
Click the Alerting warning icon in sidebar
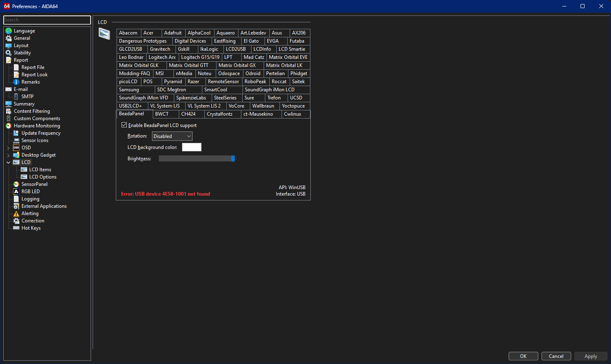point(17,213)
